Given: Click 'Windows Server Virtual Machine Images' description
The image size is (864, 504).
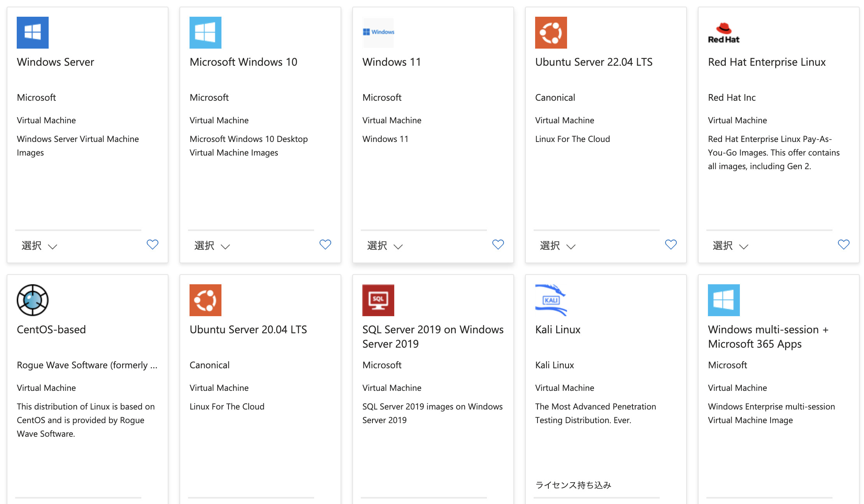Looking at the screenshot, I should point(78,146).
